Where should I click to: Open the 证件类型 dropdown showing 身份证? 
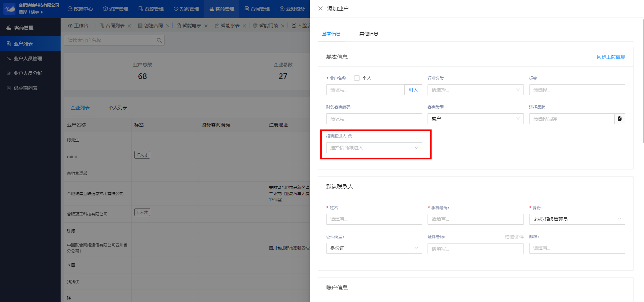[374, 248]
